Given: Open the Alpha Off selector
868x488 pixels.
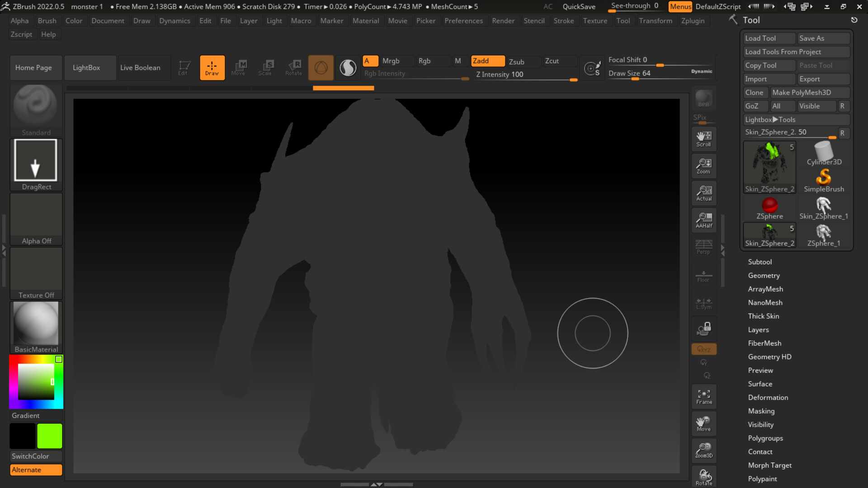Looking at the screenshot, I should click(36, 219).
